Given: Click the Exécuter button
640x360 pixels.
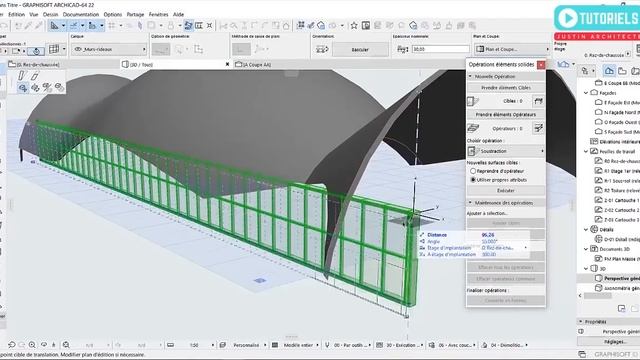Looking at the screenshot, I should coord(506,190).
